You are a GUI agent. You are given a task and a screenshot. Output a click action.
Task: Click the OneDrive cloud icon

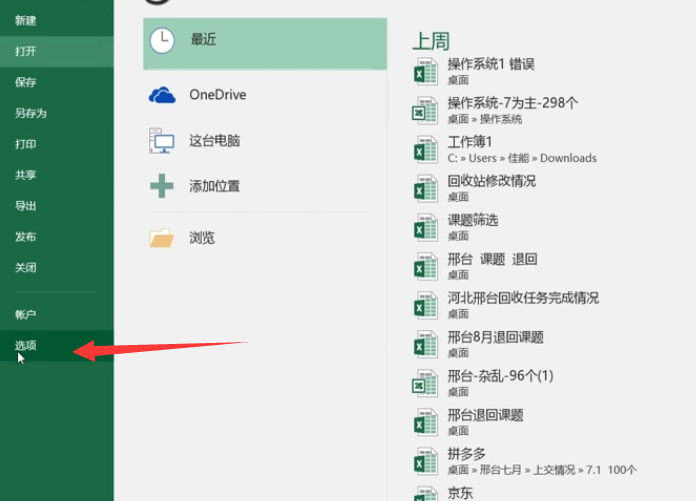coord(162,95)
